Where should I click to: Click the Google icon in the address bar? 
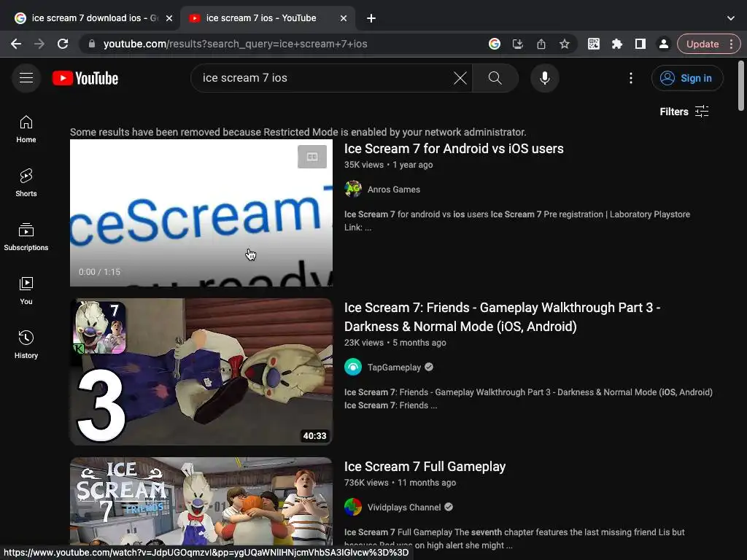[x=494, y=44]
